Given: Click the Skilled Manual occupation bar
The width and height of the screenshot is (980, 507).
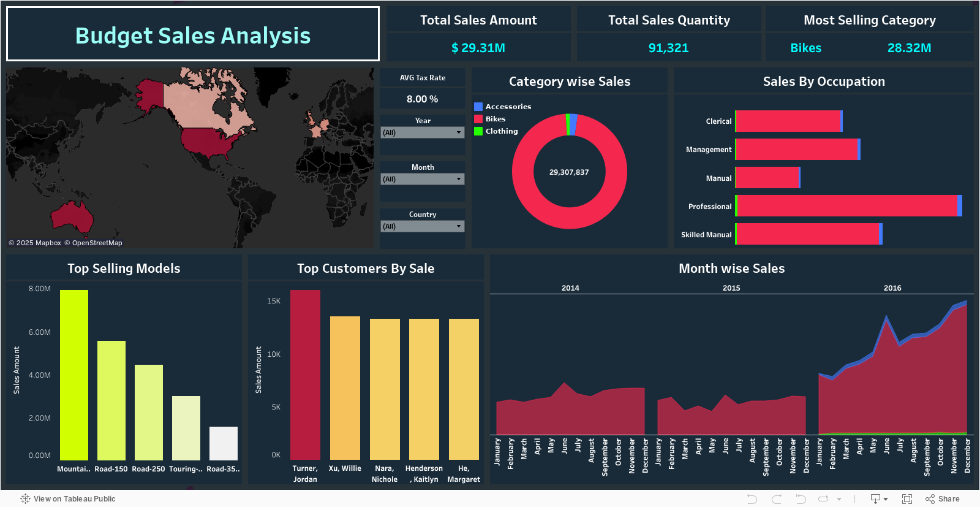Looking at the screenshot, I should [807, 234].
